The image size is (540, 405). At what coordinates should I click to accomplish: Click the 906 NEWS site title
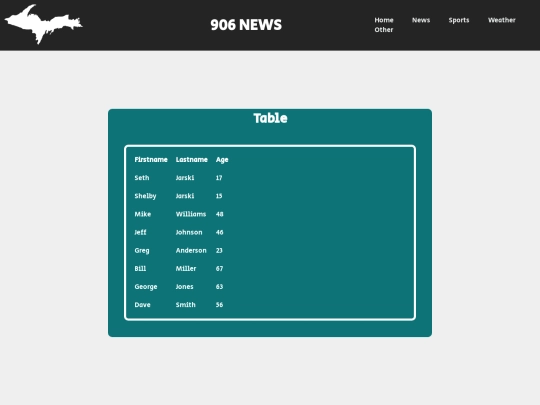coord(246,25)
